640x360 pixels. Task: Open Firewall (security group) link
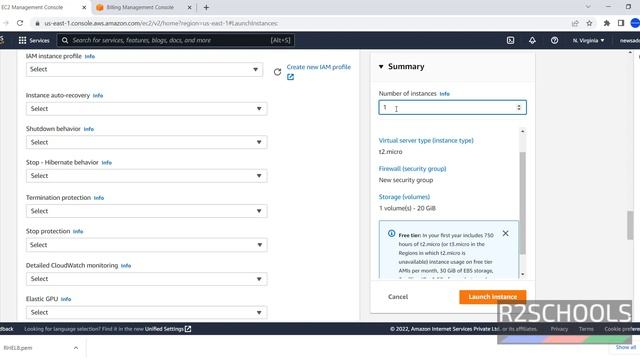pyautogui.click(x=412, y=169)
